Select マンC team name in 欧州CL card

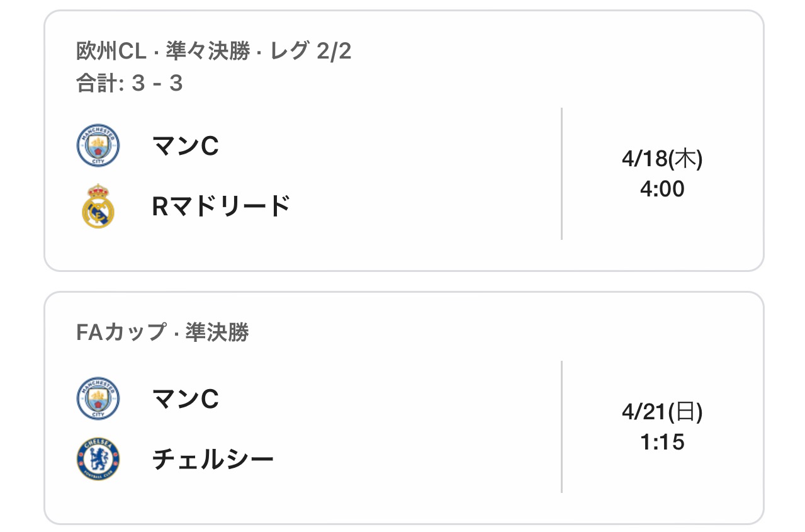point(186,146)
